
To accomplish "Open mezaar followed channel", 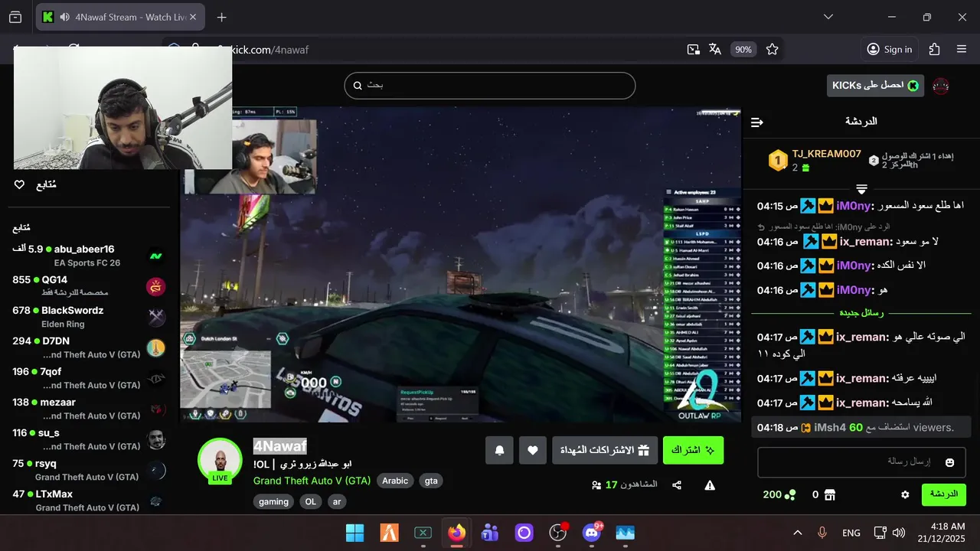I will click(89, 409).
